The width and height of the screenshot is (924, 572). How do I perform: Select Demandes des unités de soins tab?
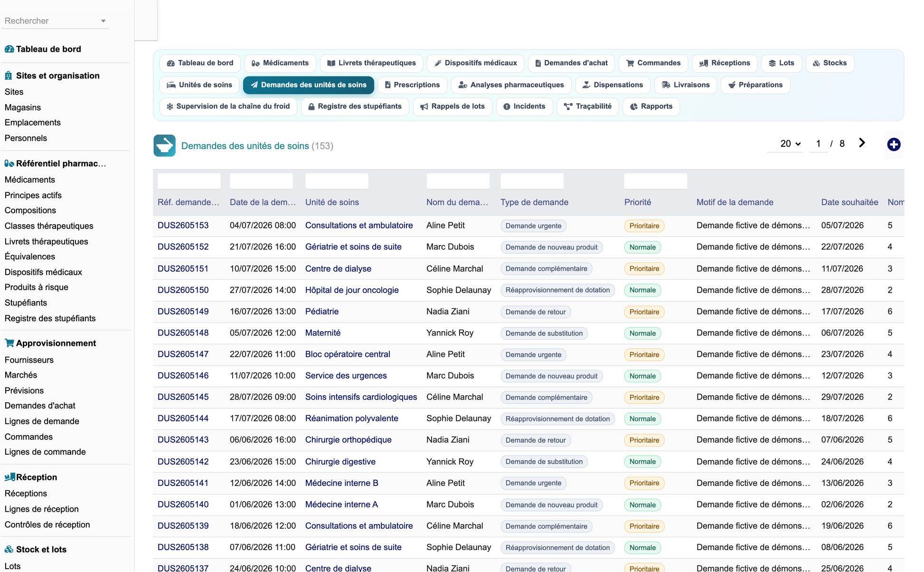[309, 85]
